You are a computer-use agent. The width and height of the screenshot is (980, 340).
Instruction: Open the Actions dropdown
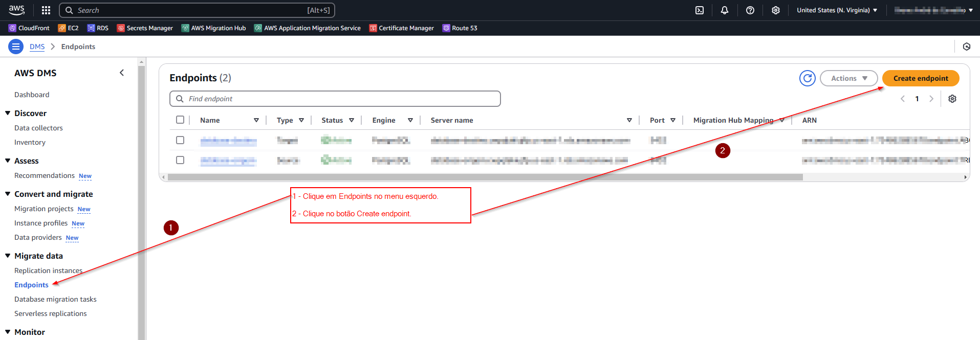(x=848, y=78)
